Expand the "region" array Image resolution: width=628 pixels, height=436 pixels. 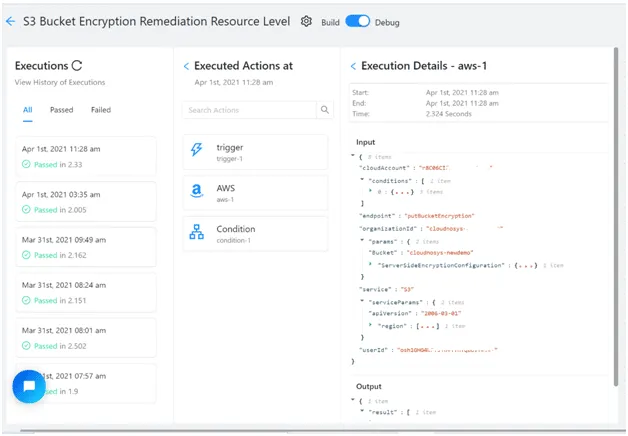tap(370, 325)
